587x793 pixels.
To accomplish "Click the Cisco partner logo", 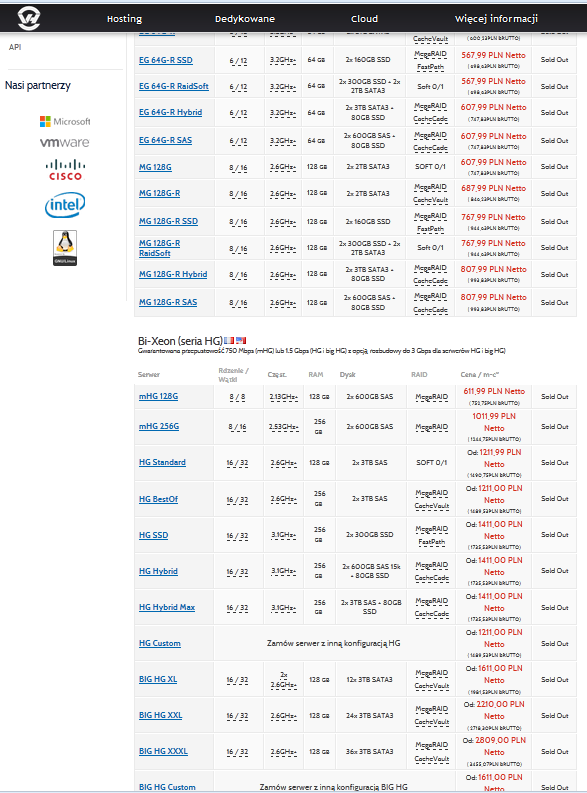I will point(65,170).
